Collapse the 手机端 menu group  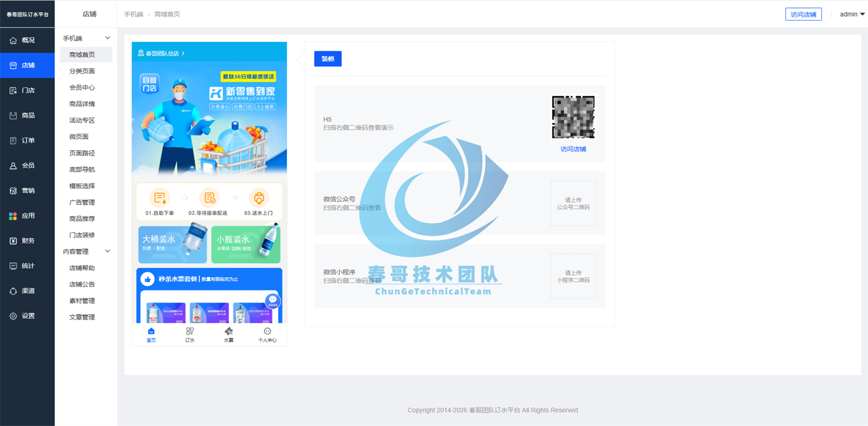[x=107, y=38]
